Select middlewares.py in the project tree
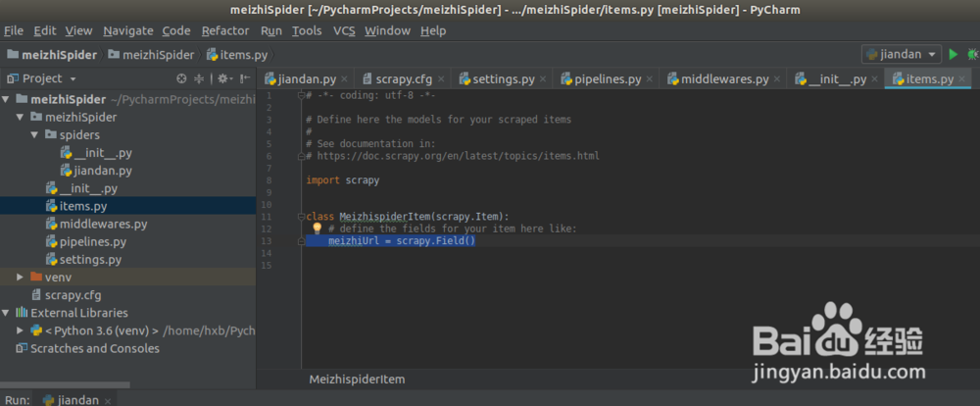The width and height of the screenshot is (980, 406). coord(96,224)
